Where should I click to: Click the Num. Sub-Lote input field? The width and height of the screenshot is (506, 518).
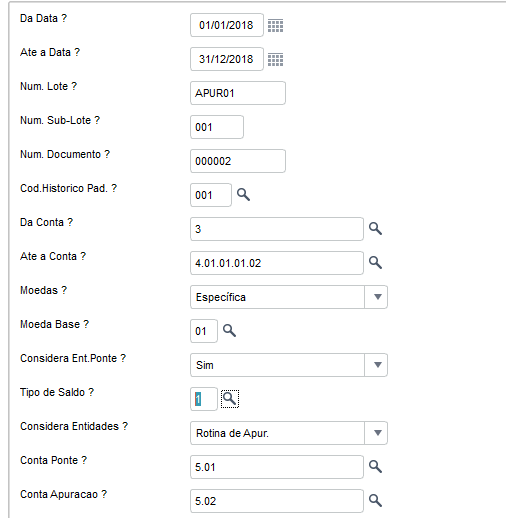click(x=217, y=127)
